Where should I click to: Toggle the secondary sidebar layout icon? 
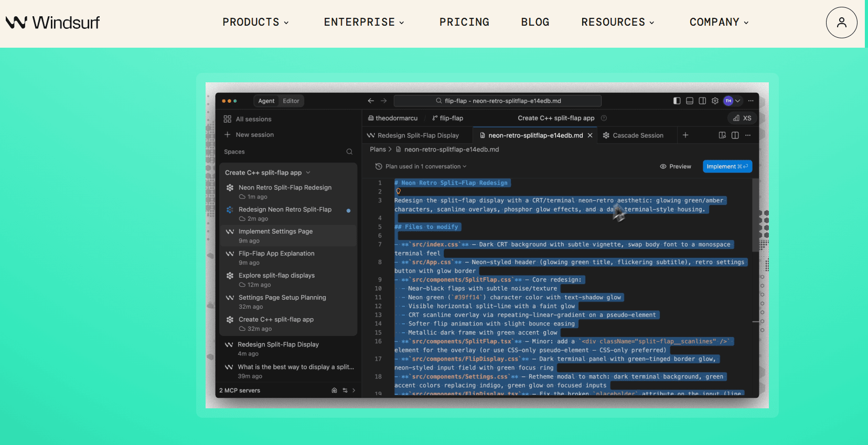click(702, 101)
